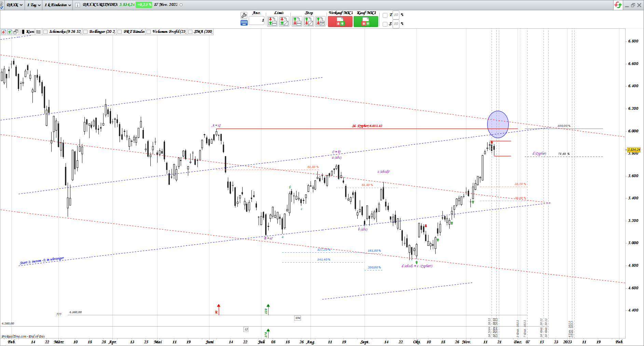Click the 100,00 % level label

coord(564,126)
